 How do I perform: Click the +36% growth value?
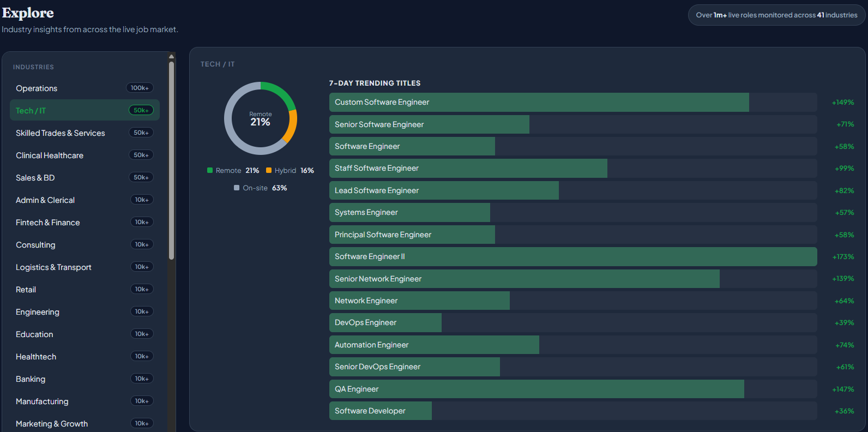coord(845,411)
